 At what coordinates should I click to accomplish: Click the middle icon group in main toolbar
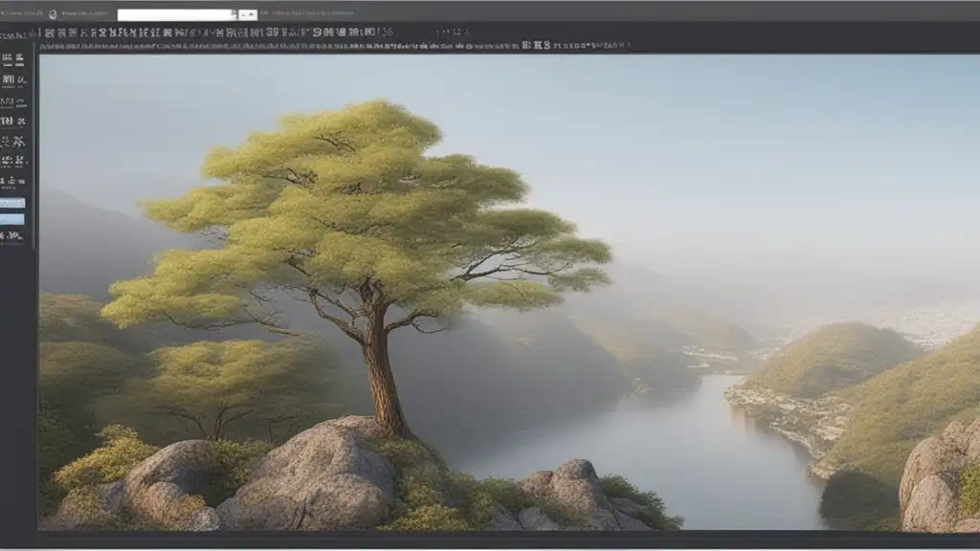pos(239,33)
